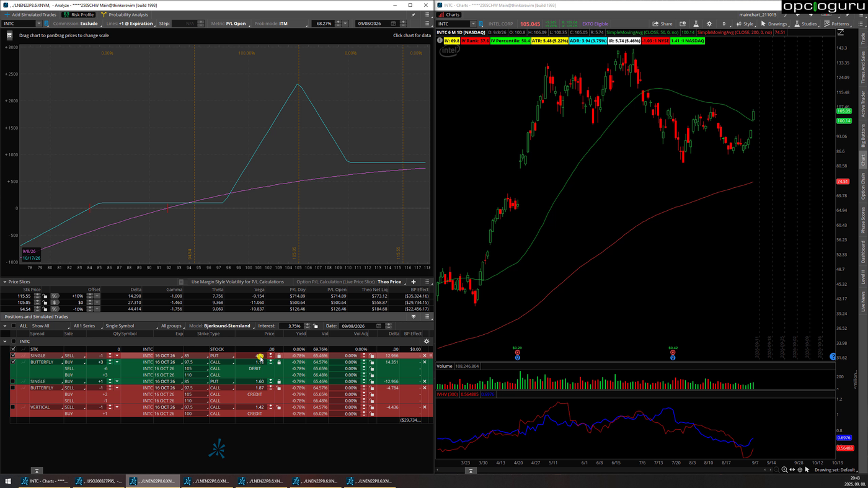
Task: Select the D timeframe button
Action: (723, 24)
